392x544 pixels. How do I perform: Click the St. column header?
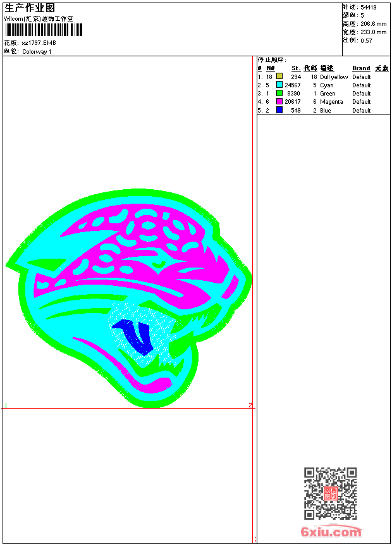coord(296,68)
